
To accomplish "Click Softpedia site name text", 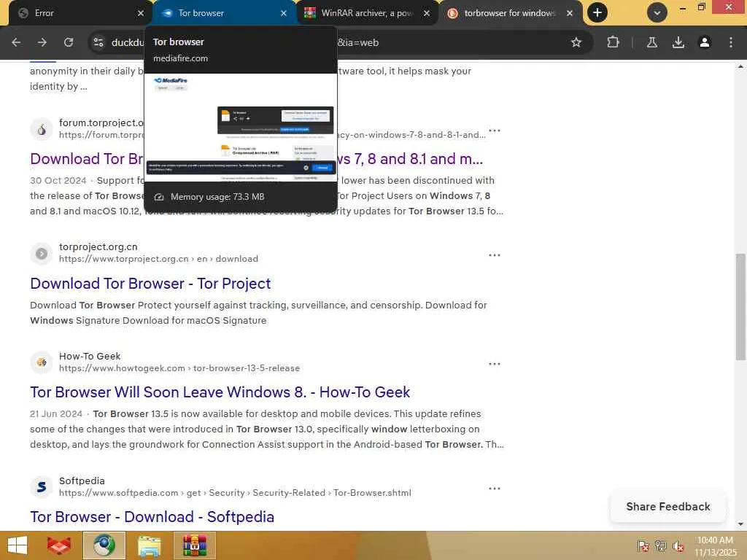I will click(x=82, y=481).
